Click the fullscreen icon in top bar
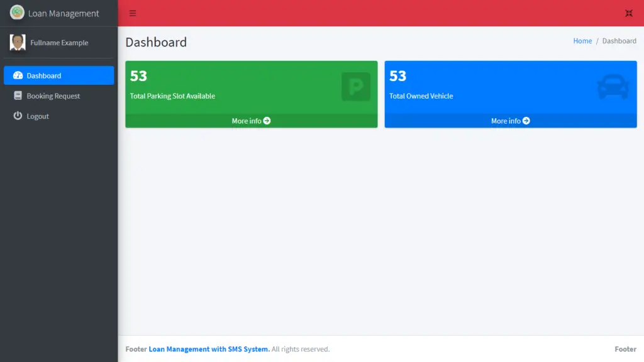 tap(628, 13)
